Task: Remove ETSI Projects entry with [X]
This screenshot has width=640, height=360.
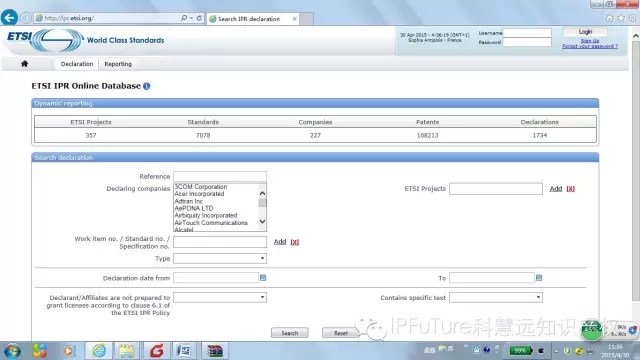Action: [571, 189]
